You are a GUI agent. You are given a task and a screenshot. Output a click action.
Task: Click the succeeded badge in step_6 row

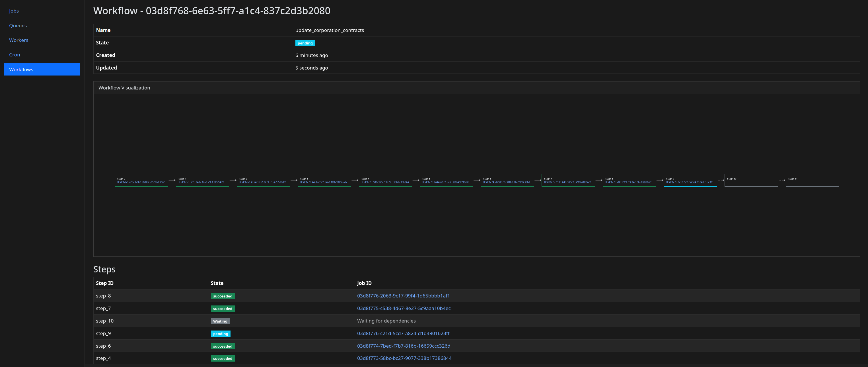[x=223, y=346]
